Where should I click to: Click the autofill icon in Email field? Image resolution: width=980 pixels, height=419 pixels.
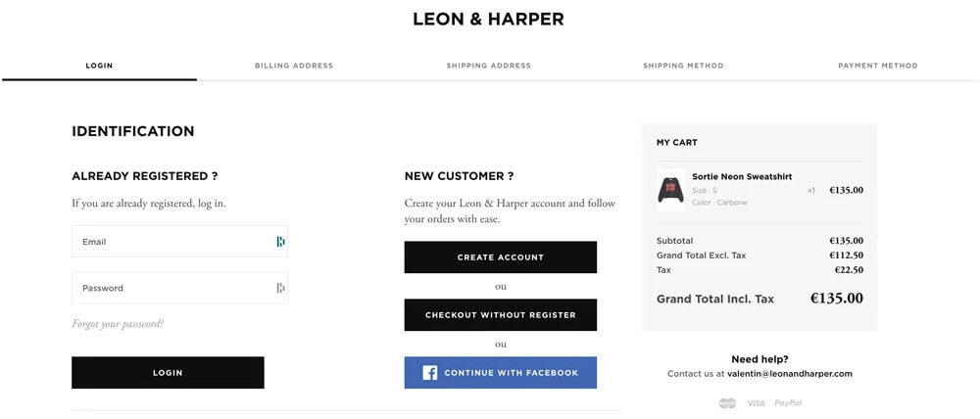coord(280,242)
